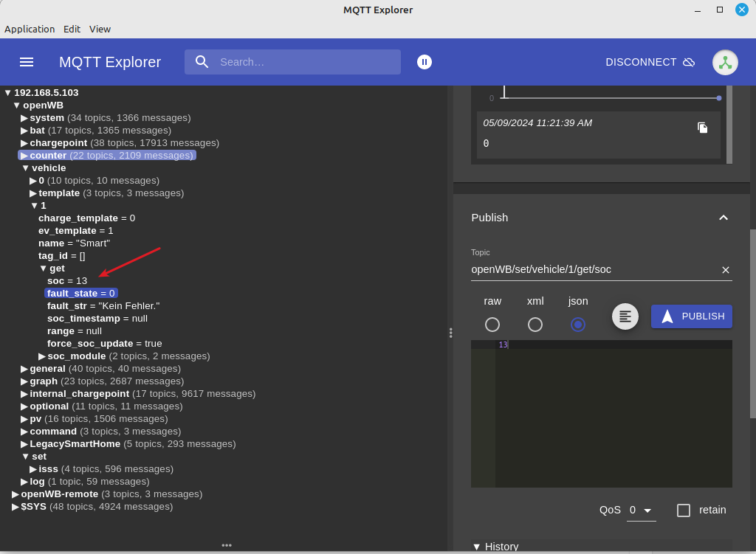Image resolution: width=756 pixels, height=554 pixels.
Task: Expand the optional topic
Action: click(x=24, y=406)
